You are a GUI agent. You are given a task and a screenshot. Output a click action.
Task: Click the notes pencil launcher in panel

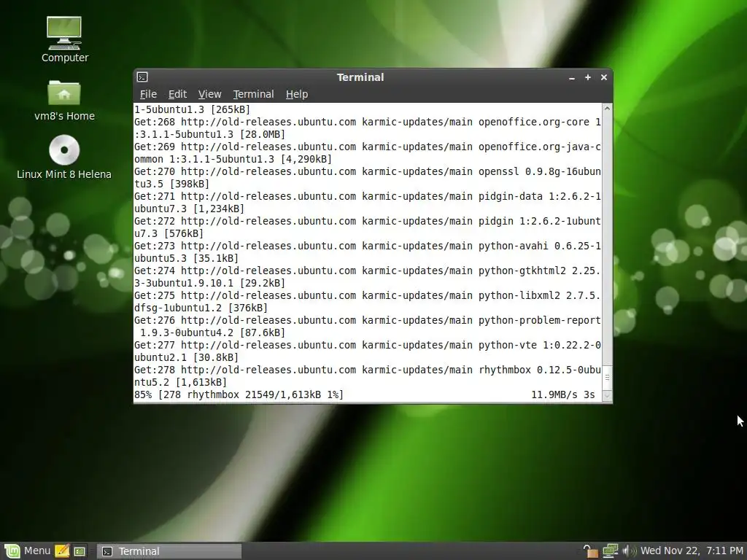tap(62, 551)
